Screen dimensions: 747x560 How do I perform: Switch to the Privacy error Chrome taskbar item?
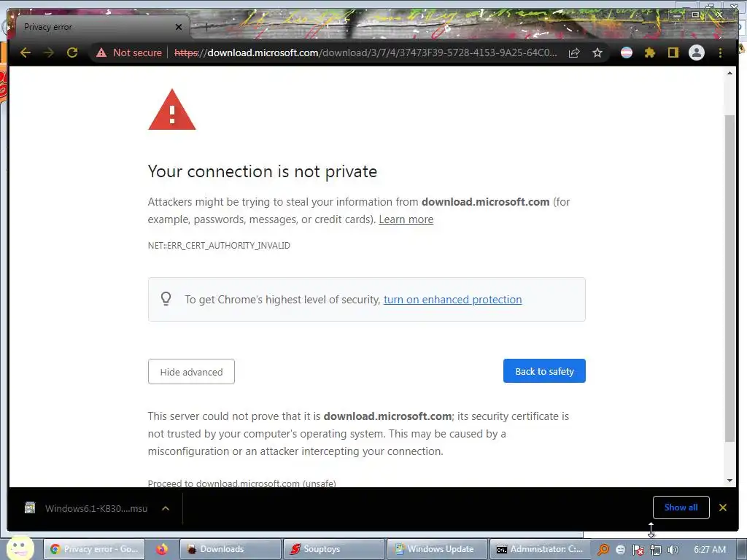[x=94, y=549]
